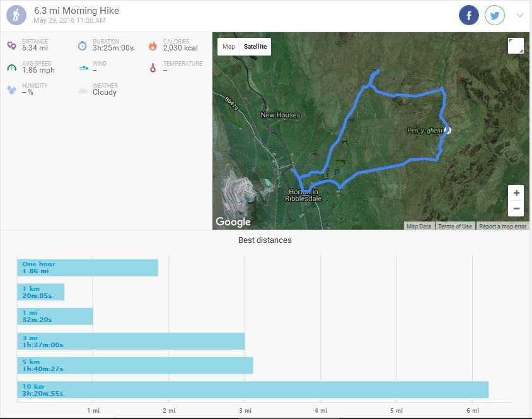This screenshot has height=419, width=532.
Task: Click the temperature thermometer icon
Action: pos(153,68)
